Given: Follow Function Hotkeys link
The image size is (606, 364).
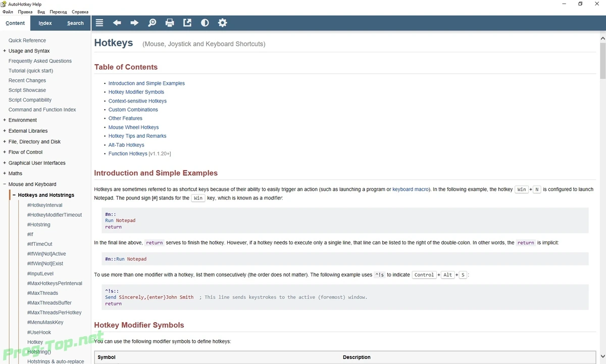Looking at the screenshot, I should click(128, 153).
